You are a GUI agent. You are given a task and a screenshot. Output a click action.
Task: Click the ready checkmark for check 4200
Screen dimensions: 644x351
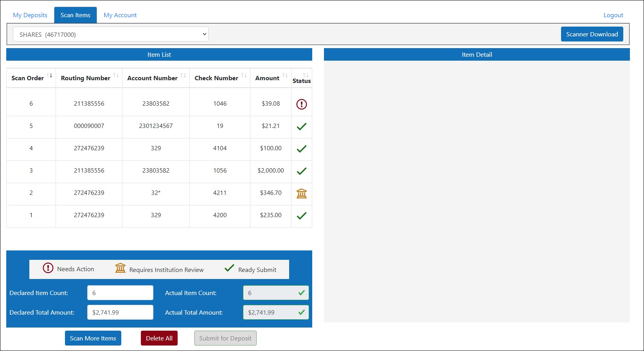(301, 216)
